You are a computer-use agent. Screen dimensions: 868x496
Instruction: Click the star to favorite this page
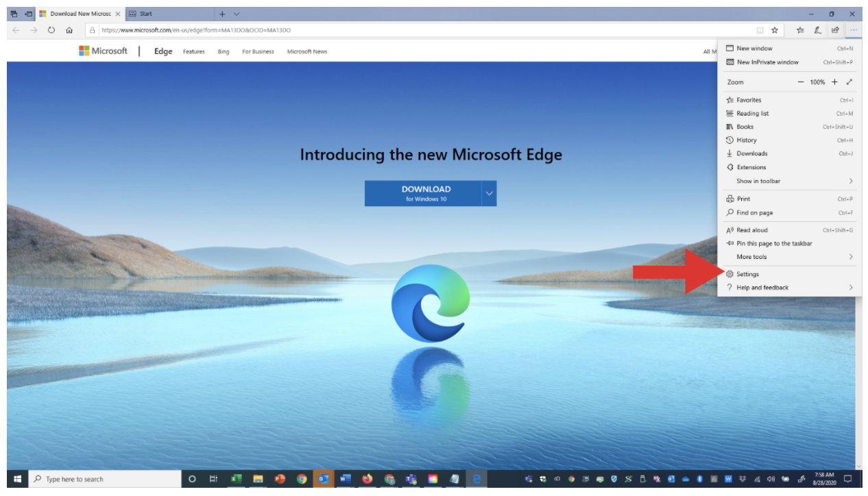coord(775,30)
